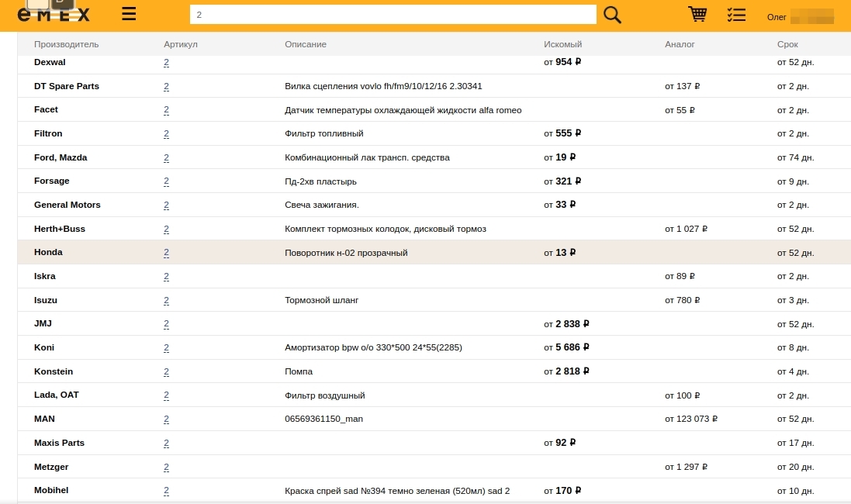Click the Производитель column header
Screen dimensions: 851x504
coord(66,44)
